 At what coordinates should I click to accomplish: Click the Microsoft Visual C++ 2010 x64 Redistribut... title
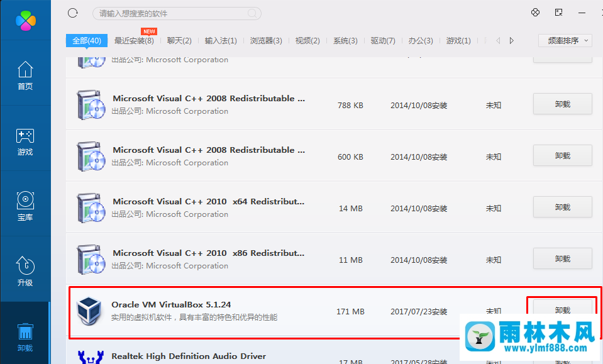coord(208,201)
